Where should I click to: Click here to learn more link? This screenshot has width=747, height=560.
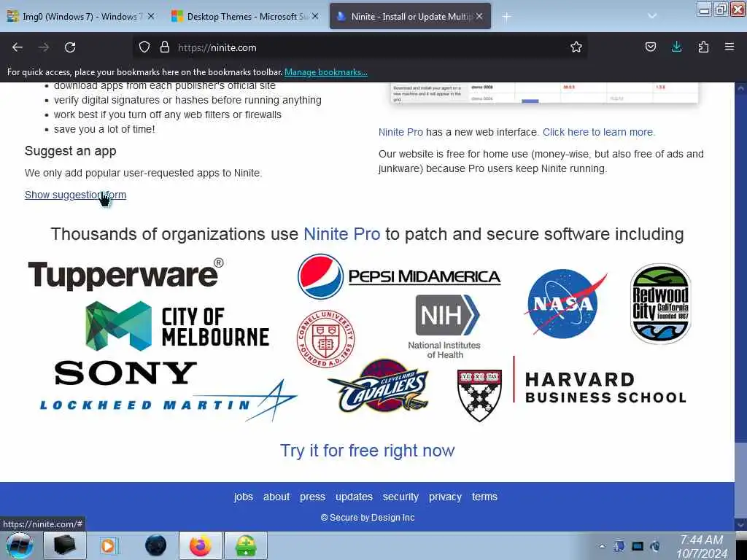[599, 132]
